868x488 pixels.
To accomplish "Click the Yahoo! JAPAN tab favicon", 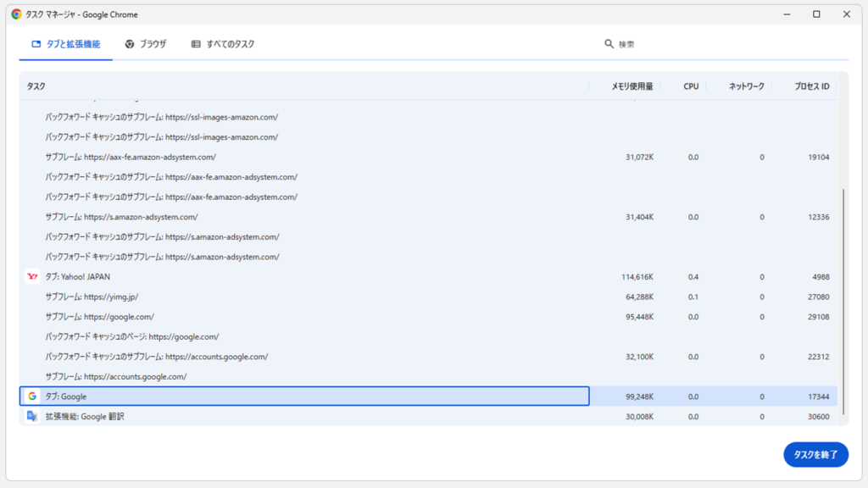I will [x=31, y=276].
